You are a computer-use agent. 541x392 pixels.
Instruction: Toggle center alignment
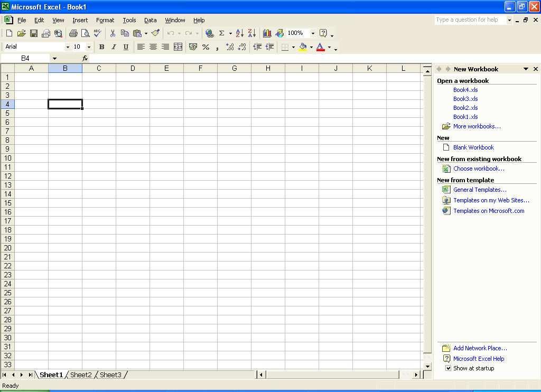click(x=153, y=47)
